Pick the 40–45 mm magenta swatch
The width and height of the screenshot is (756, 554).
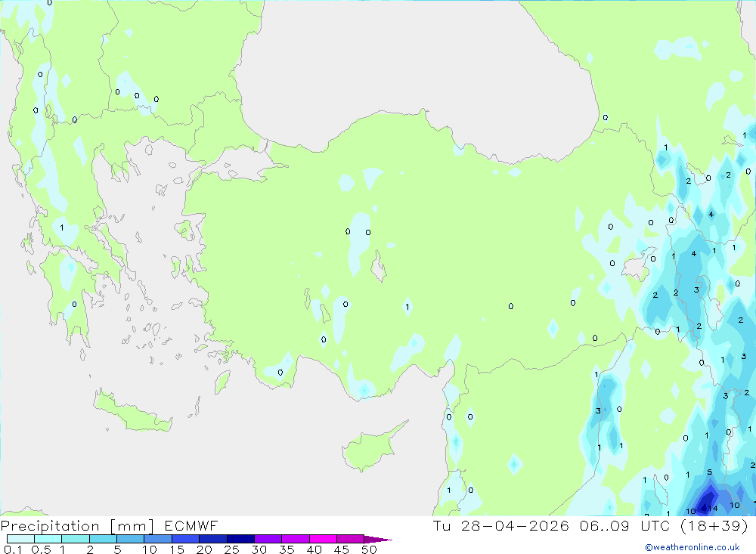coord(323,539)
